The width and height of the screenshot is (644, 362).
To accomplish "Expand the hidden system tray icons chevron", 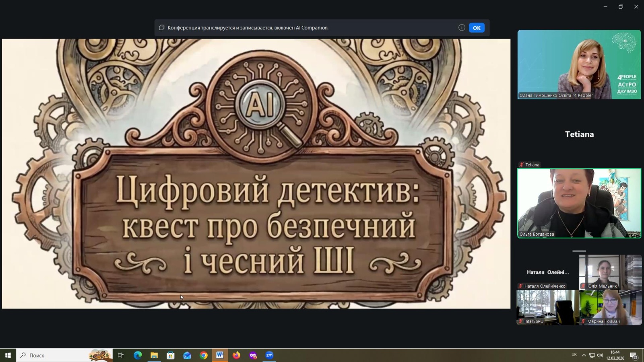I will point(584,355).
